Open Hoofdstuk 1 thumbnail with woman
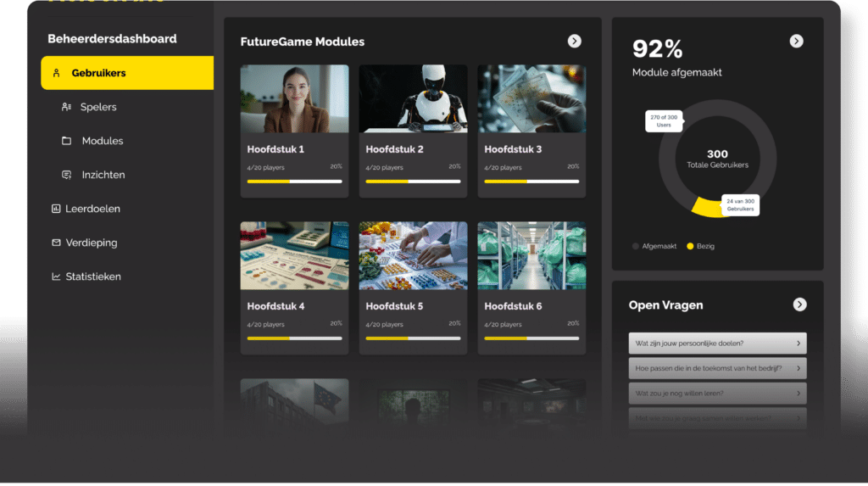 294,98
